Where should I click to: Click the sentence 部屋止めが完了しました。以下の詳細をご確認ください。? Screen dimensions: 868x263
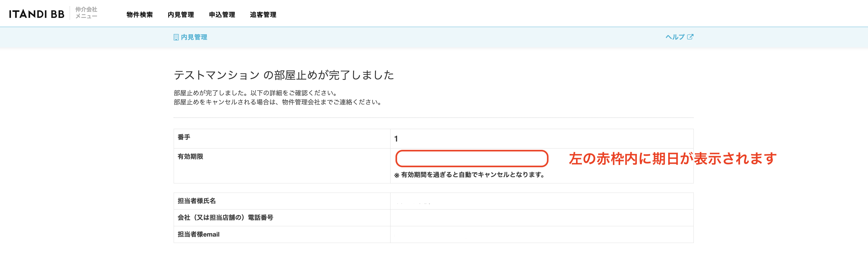(256, 93)
